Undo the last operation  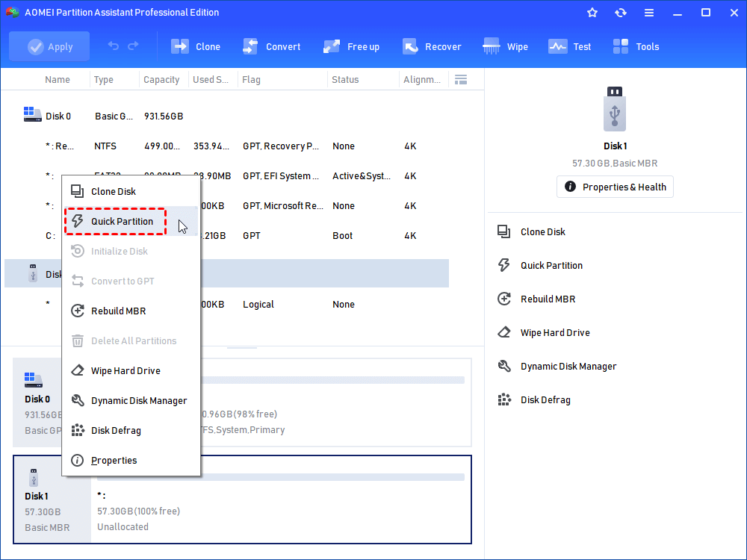click(x=114, y=46)
